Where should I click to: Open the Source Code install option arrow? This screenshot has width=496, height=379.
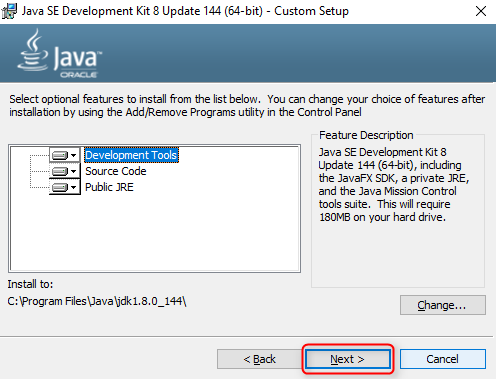click(x=74, y=171)
